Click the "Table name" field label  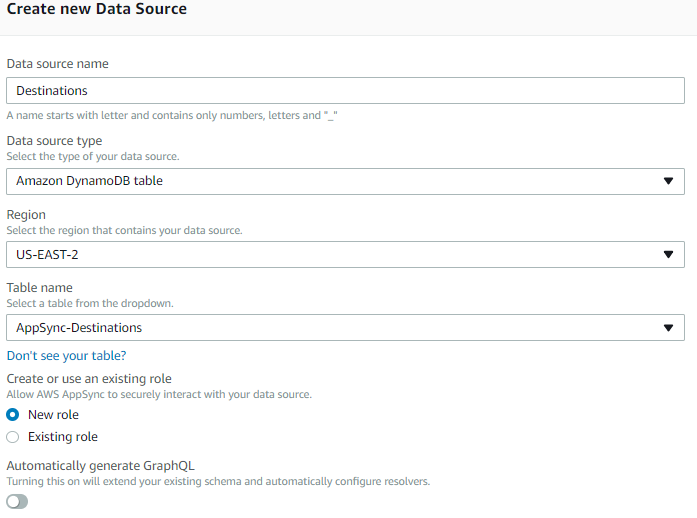[x=39, y=288]
